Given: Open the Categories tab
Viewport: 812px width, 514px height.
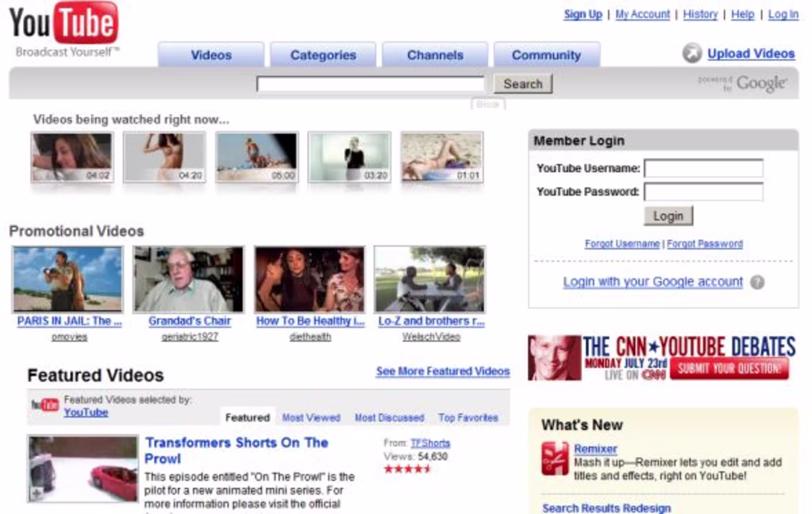Looking at the screenshot, I should coord(323,54).
